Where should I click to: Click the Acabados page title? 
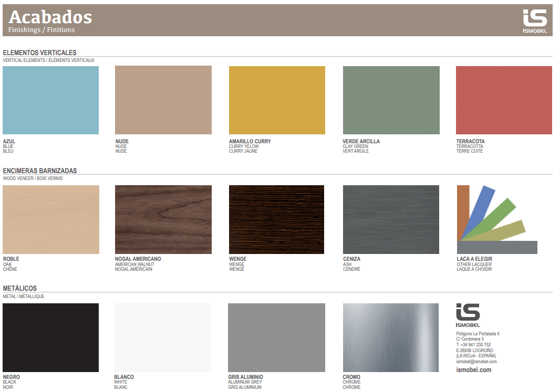pyautogui.click(x=50, y=17)
